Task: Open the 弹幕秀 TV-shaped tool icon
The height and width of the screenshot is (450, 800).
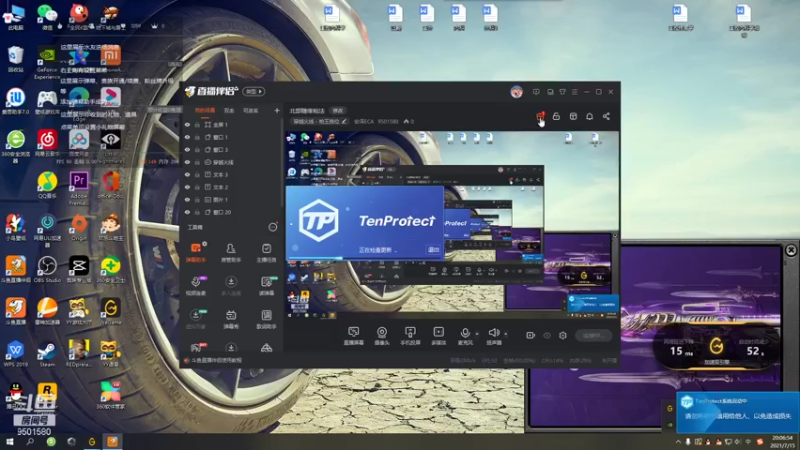Action: coord(231,319)
